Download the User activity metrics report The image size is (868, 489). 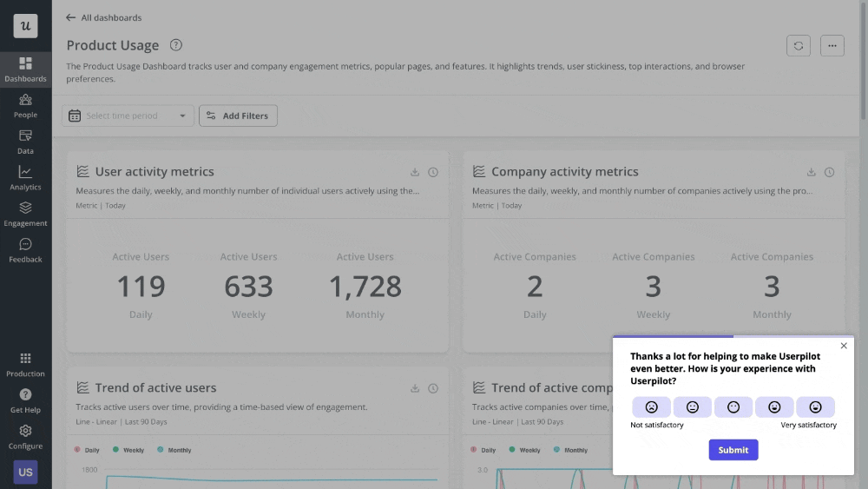point(415,172)
